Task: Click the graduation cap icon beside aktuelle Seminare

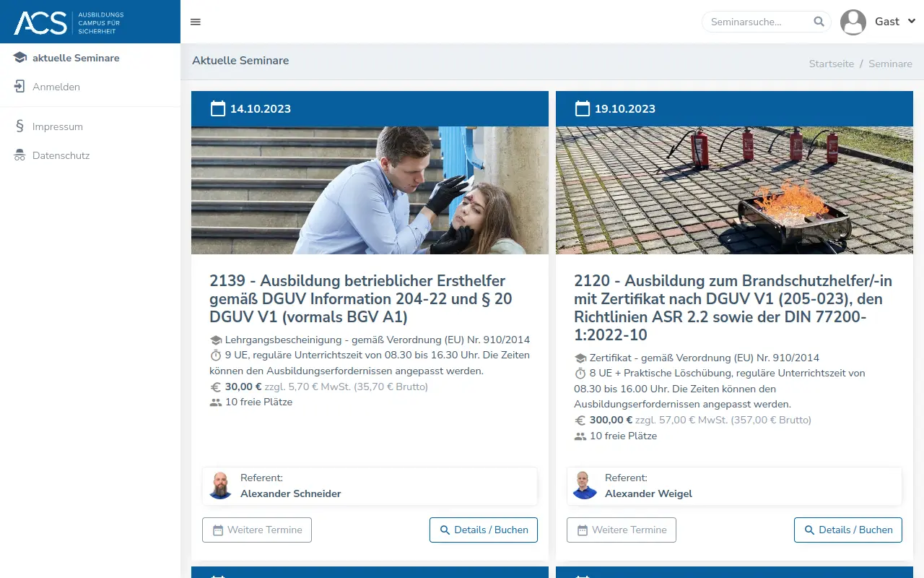Action: pyautogui.click(x=19, y=58)
